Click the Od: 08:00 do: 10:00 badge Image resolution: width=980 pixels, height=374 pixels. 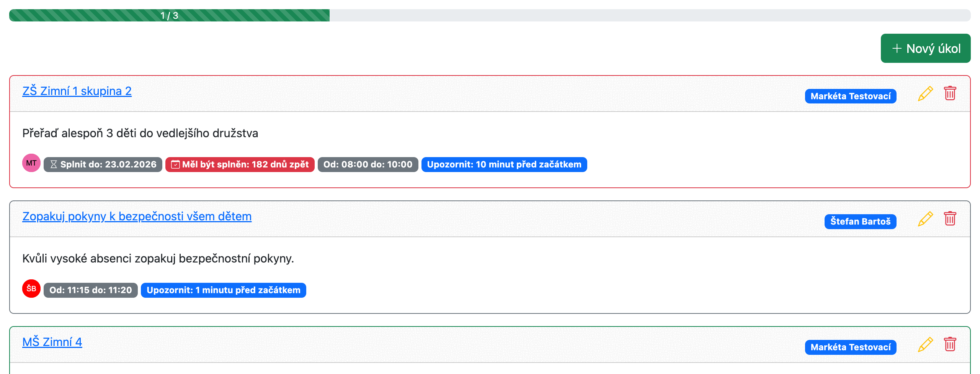click(x=368, y=165)
